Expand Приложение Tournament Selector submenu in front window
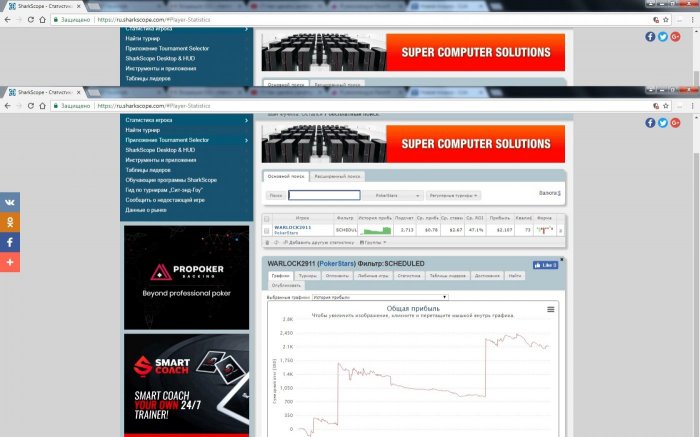Image resolution: width=700 pixels, height=437 pixels. click(246, 140)
